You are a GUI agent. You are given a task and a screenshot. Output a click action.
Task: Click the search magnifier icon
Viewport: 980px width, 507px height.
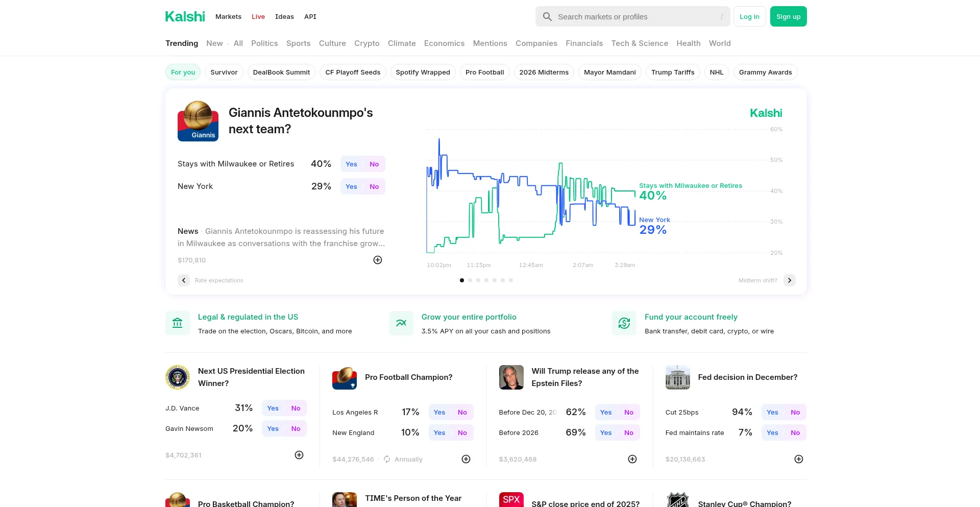click(547, 17)
